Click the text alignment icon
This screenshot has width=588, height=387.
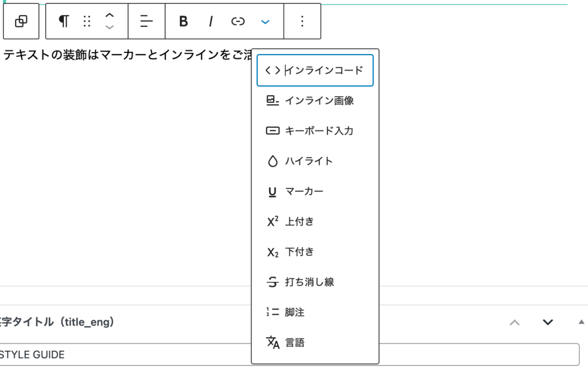146,21
